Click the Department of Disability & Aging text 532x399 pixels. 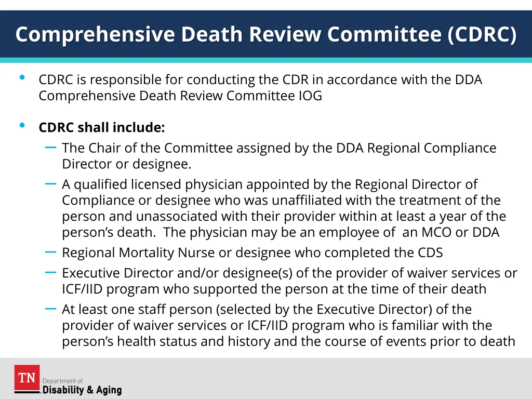pyautogui.click(x=82, y=387)
